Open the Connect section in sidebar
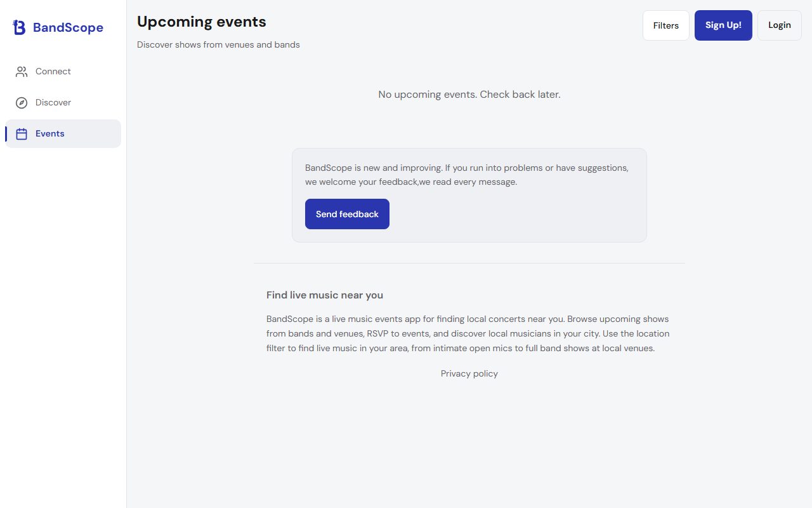This screenshot has height=508, width=812. 63,72
